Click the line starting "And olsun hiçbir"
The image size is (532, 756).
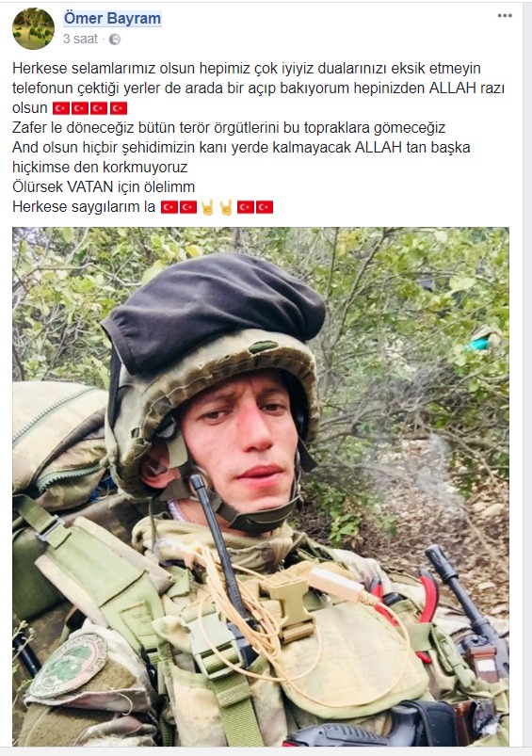click(x=241, y=148)
